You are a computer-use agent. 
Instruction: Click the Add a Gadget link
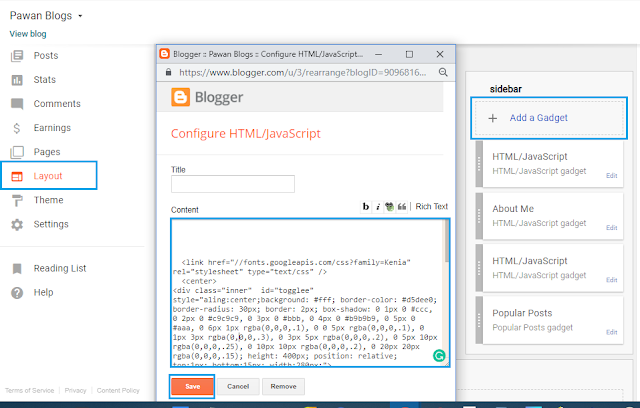click(538, 118)
